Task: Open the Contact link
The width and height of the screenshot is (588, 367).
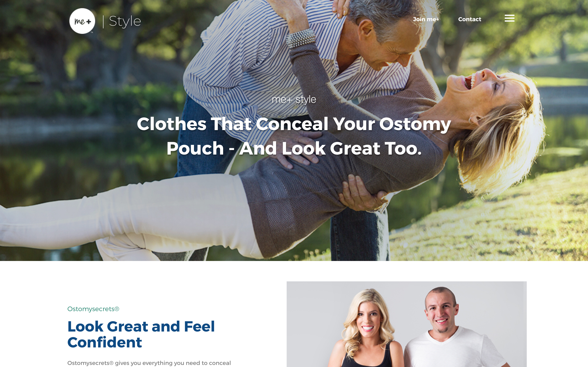Action: tap(469, 19)
